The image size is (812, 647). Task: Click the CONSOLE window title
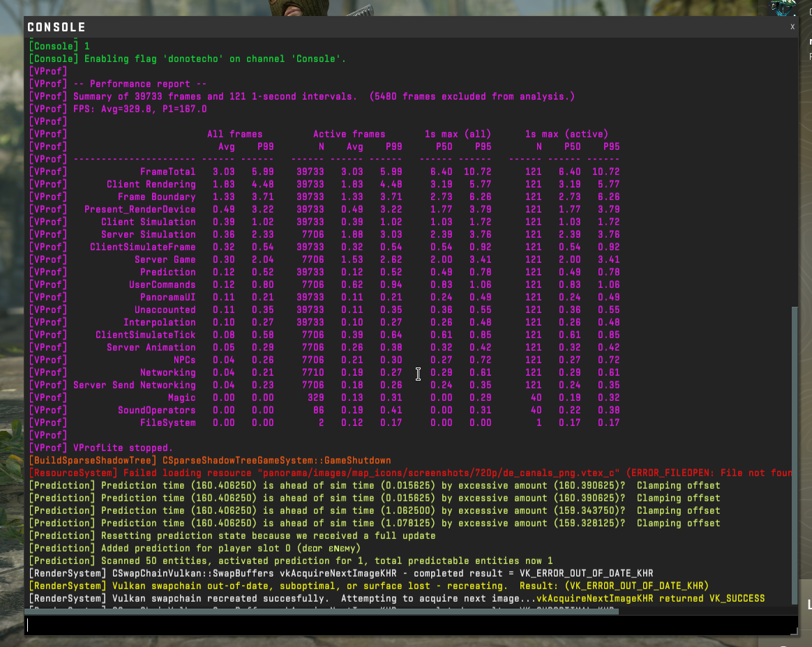point(57,27)
